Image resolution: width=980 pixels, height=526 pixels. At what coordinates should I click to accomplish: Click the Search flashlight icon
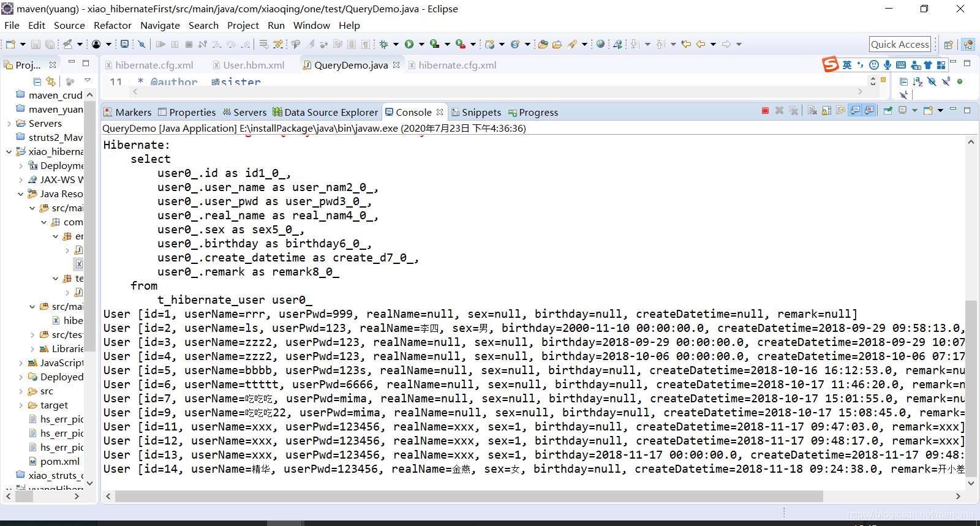pyautogui.click(x=572, y=44)
